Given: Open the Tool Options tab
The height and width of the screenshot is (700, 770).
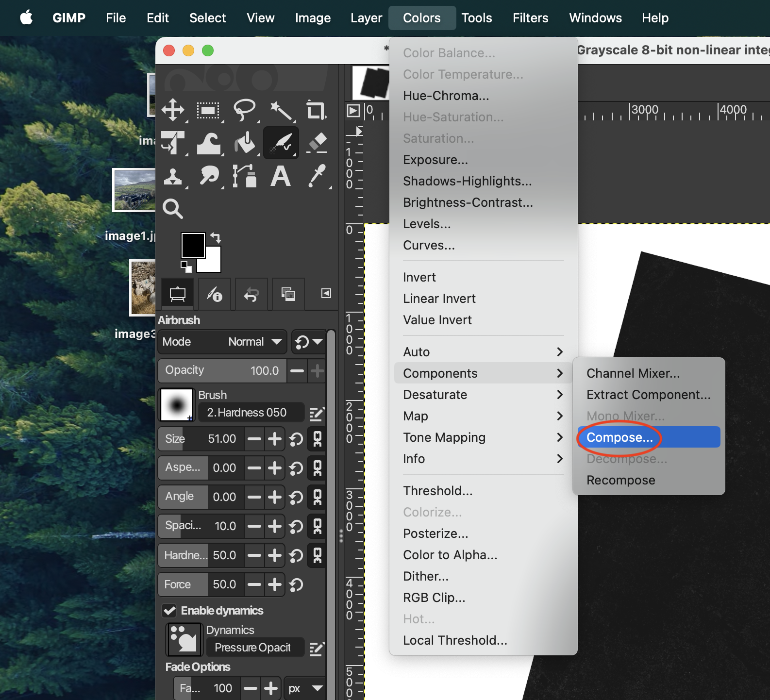Looking at the screenshot, I should pyautogui.click(x=177, y=294).
